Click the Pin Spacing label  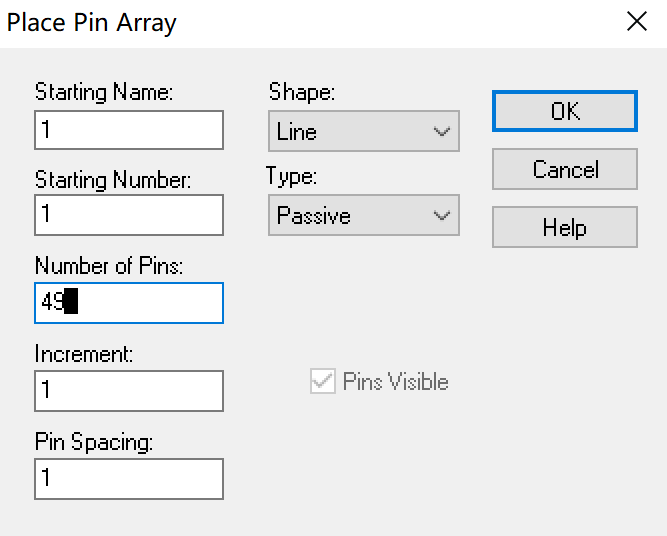click(x=94, y=442)
